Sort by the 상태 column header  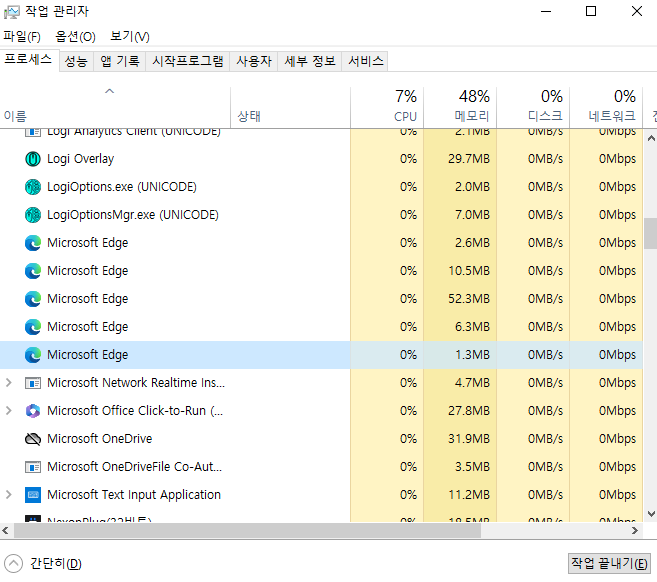tap(290, 108)
